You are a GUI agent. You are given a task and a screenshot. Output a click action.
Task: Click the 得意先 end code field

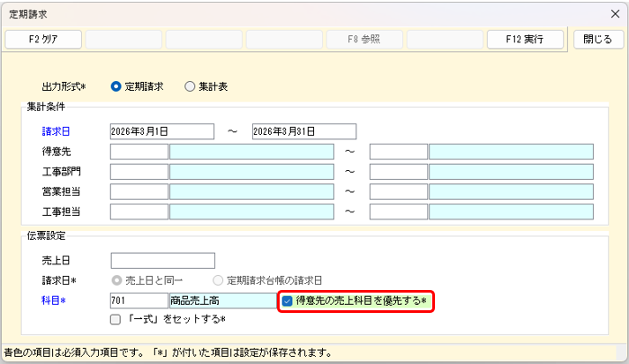[x=399, y=152]
